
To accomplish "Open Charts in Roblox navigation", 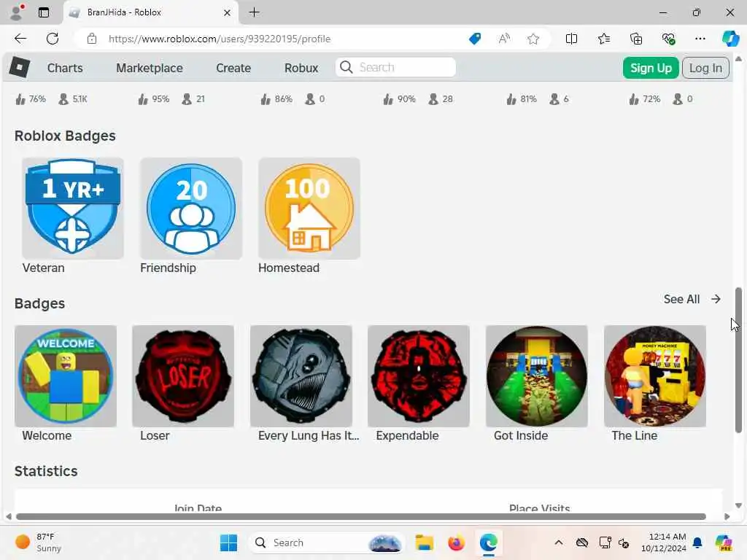I will point(65,68).
